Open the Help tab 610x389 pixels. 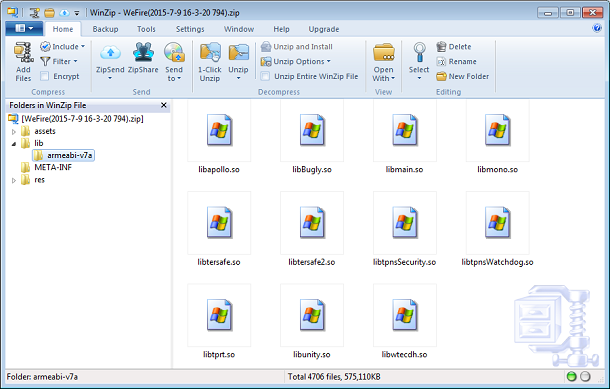[281, 29]
